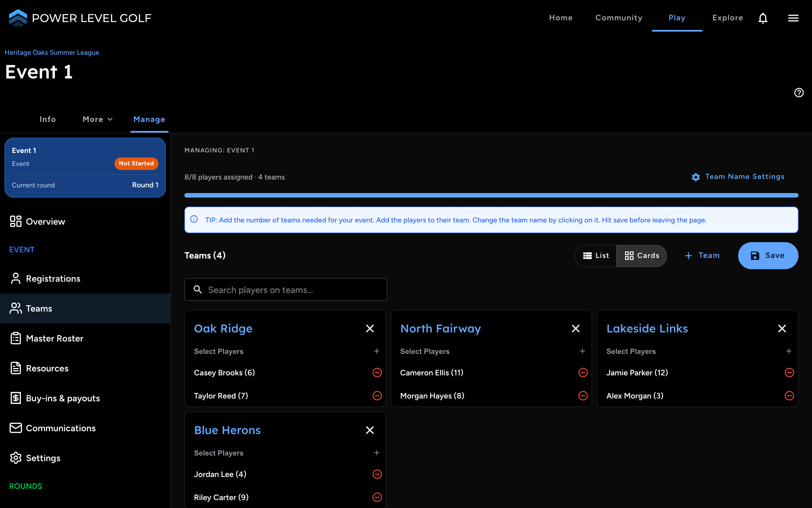Remove Cameron Ellis from North Fairway
The image size is (812, 508).
(x=583, y=373)
